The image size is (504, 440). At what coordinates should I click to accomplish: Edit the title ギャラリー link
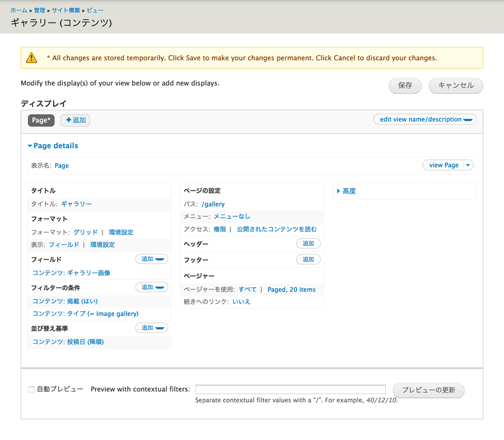click(x=76, y=204)
